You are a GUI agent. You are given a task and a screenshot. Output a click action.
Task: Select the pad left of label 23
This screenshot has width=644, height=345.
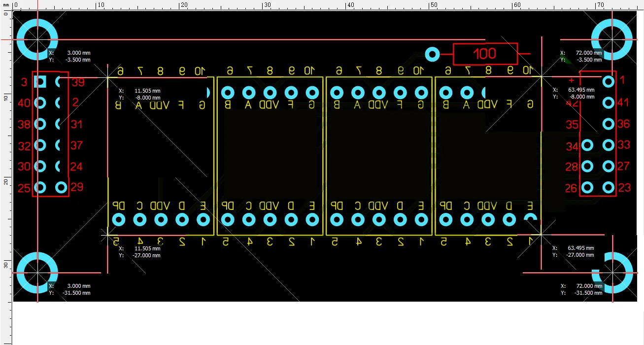tap(609, 187)
